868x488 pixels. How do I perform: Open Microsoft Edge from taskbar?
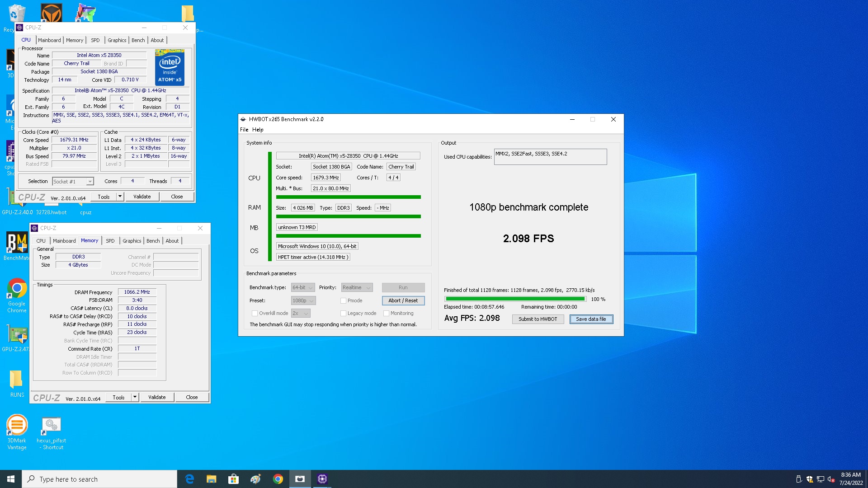tap(189, 479)
